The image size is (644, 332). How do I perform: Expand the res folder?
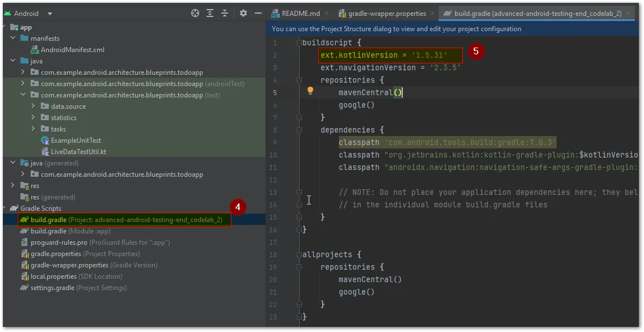point(13,186)
